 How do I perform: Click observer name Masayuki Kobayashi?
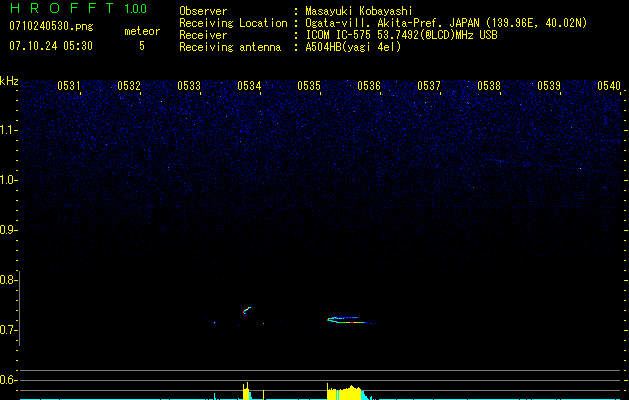(x=359, y=11)
